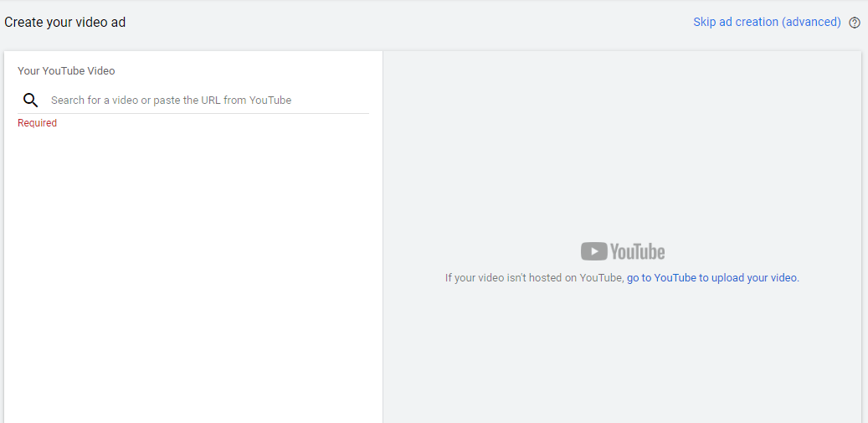The height and width of the screenshot is (423, 868).
Task: Click the gray YouTube logo
Action: tap(623, 251)
